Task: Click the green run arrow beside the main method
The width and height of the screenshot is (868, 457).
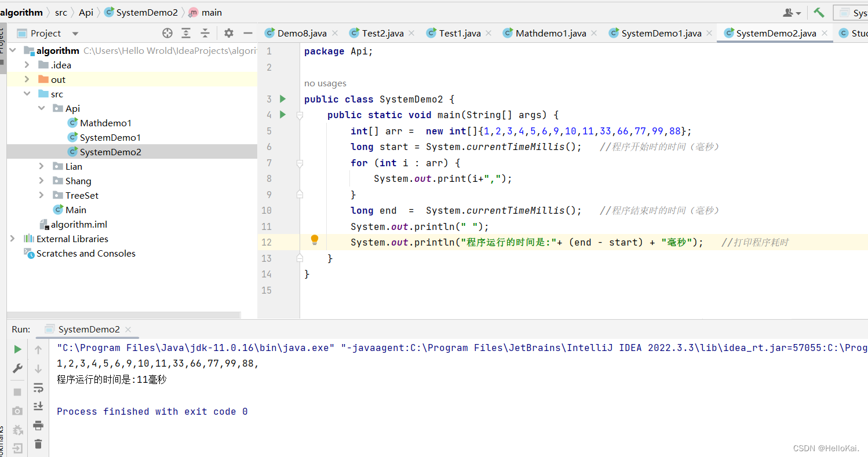Action: tap(283, 115)
